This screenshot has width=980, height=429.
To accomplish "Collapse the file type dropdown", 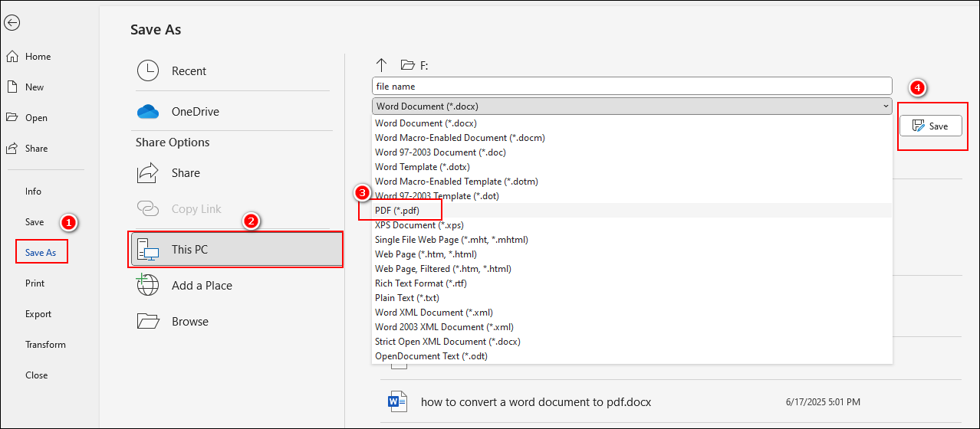I will [x=886, y=106].
